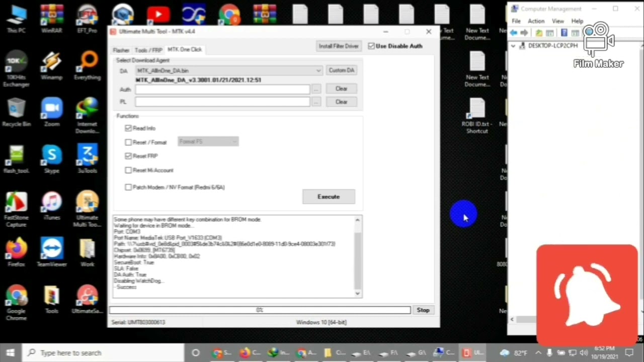644x362 pixels.
Task: Open the notification center icon
Action: tap(629, 352)
